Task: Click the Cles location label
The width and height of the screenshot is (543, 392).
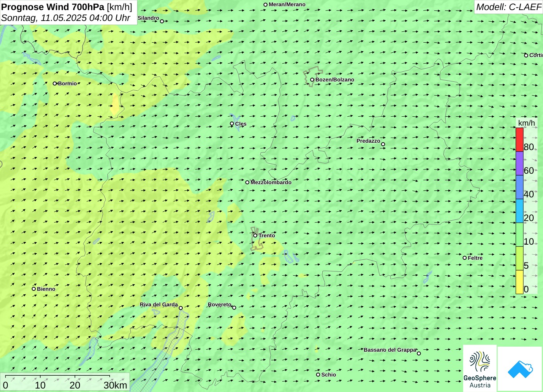Action: (x=241, y=124)
